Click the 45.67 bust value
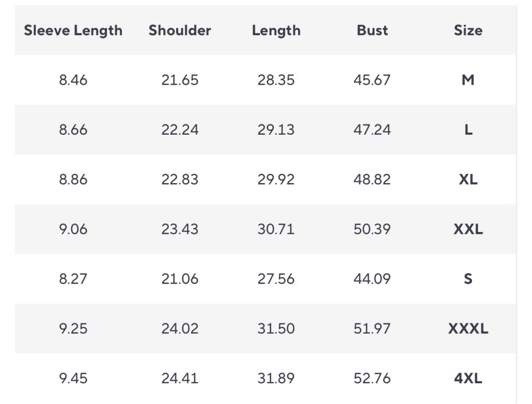The width and height of the screenshot is (532, 404). coord(372,80)
